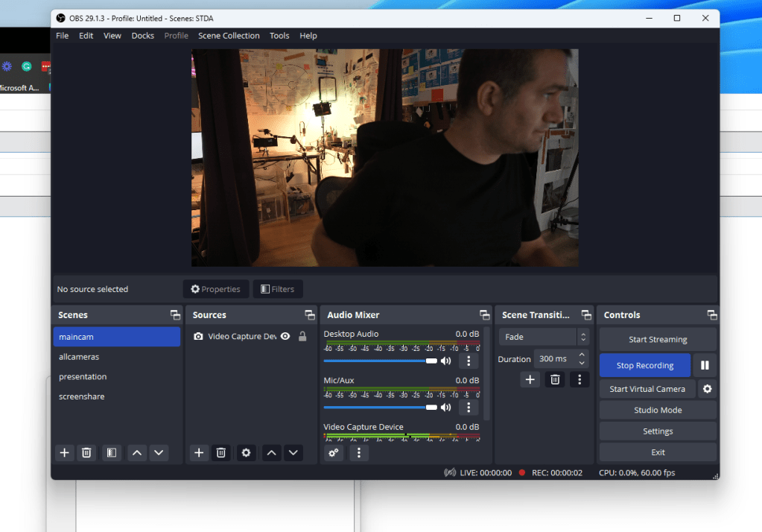Click Stop Recording button

point(645,365)
